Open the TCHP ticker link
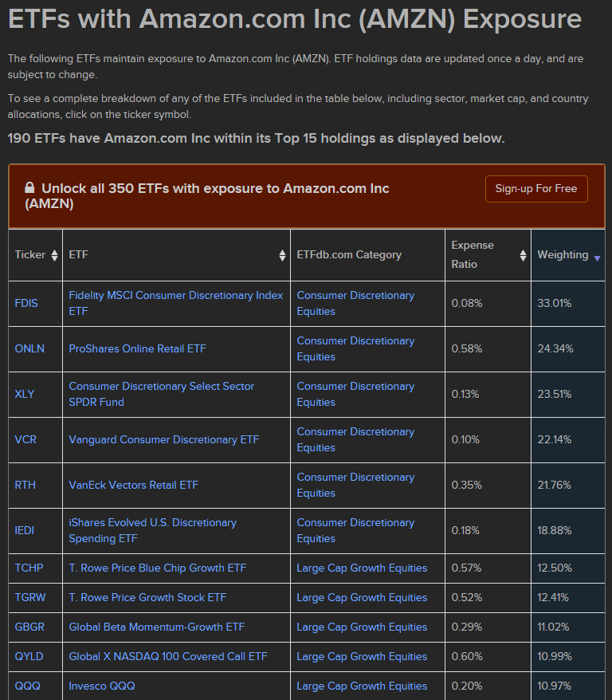The width and height of the screenshot is (612, 700). (x=29, y=568)
